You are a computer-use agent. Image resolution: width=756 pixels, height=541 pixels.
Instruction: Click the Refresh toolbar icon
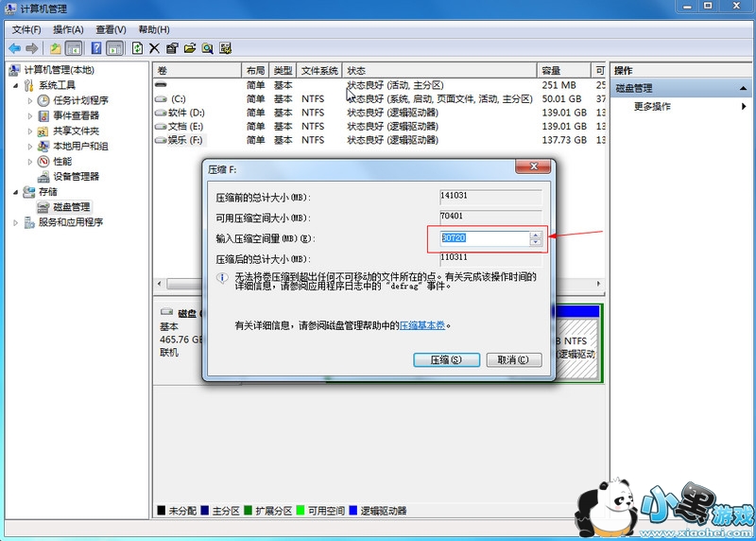[137, 48]
